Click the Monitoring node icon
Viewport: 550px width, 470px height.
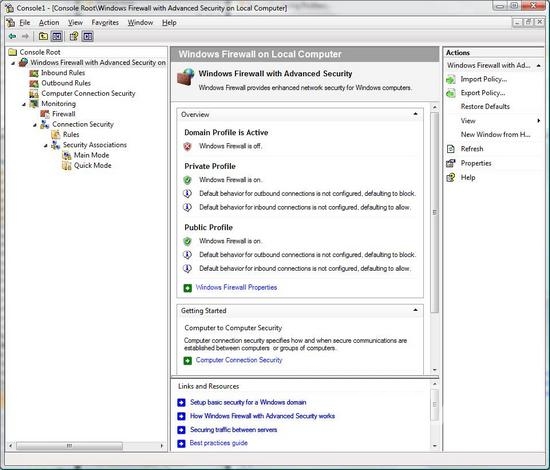(34, 104)
